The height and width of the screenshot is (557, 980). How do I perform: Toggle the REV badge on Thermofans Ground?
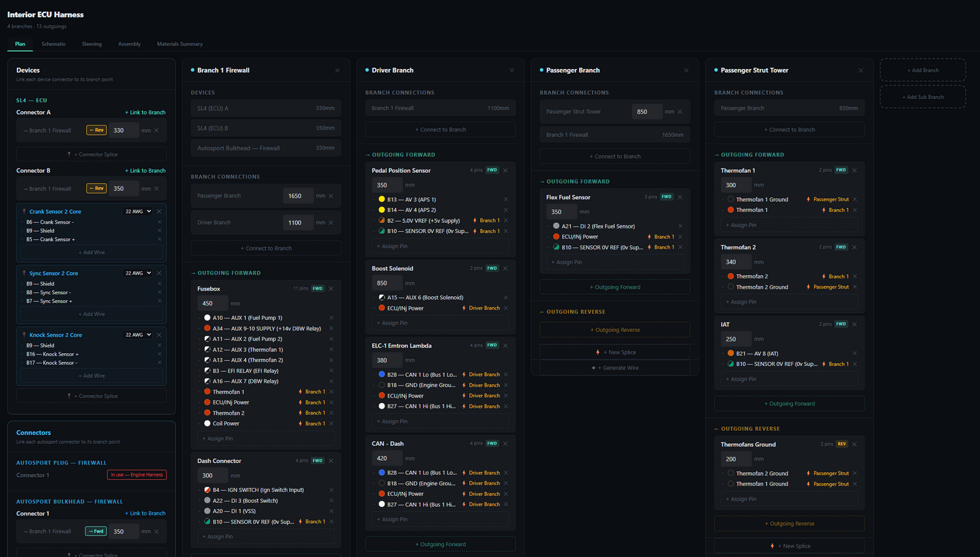[x=841, y=445]
